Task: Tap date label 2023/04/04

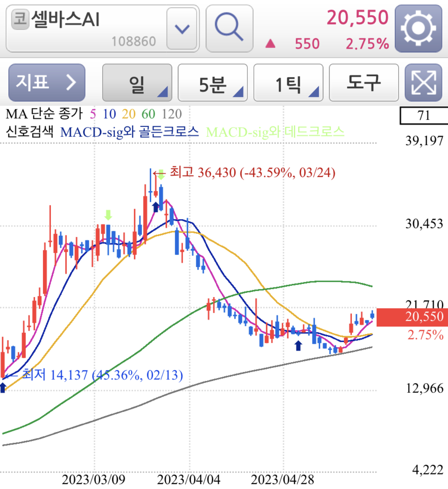Action: pyautogui.click(x=189, y=479)
